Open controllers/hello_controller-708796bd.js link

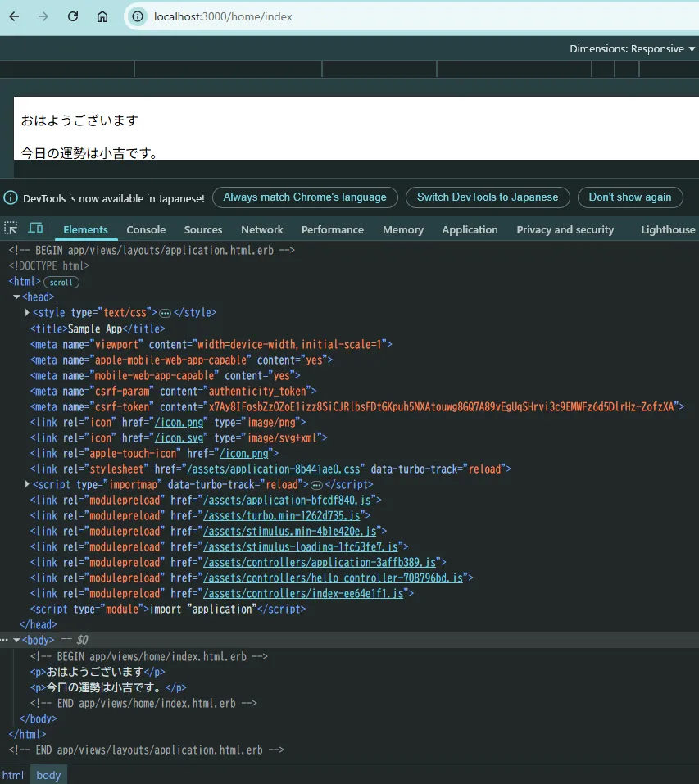(x=334, y=578)
